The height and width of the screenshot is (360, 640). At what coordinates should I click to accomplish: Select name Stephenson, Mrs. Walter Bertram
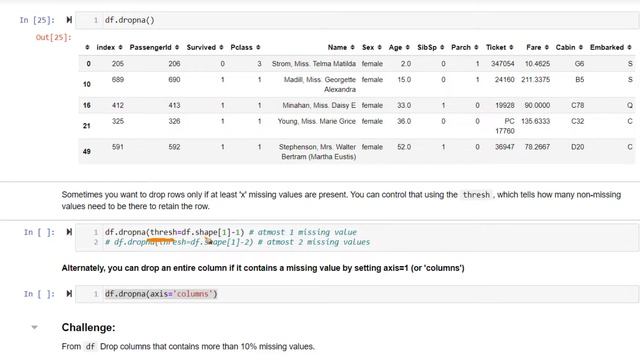point(317,151)
